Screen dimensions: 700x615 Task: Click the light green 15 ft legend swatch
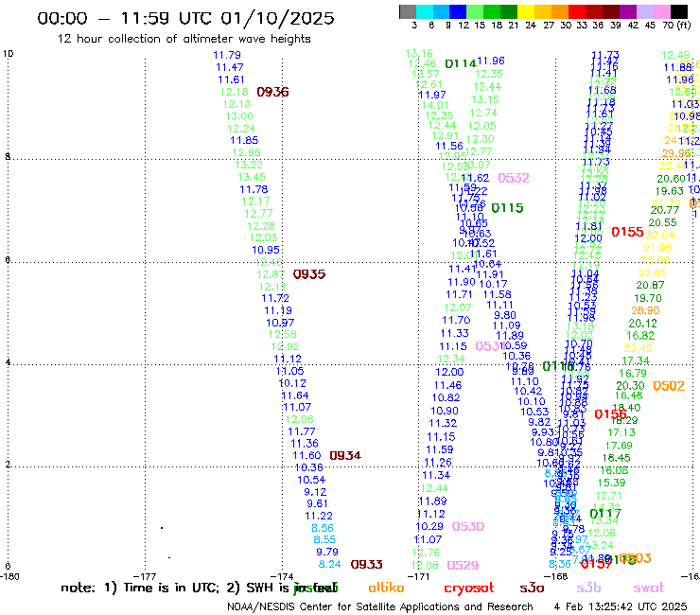[475, 11]
